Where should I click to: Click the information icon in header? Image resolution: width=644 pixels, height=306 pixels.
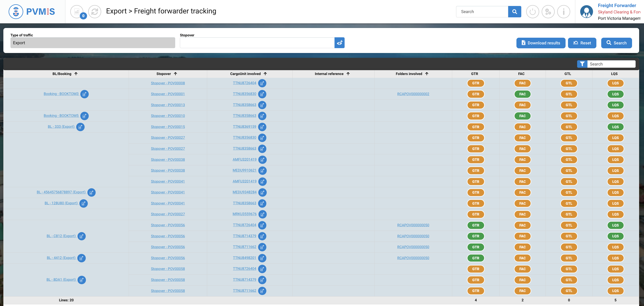pos(563,12)
